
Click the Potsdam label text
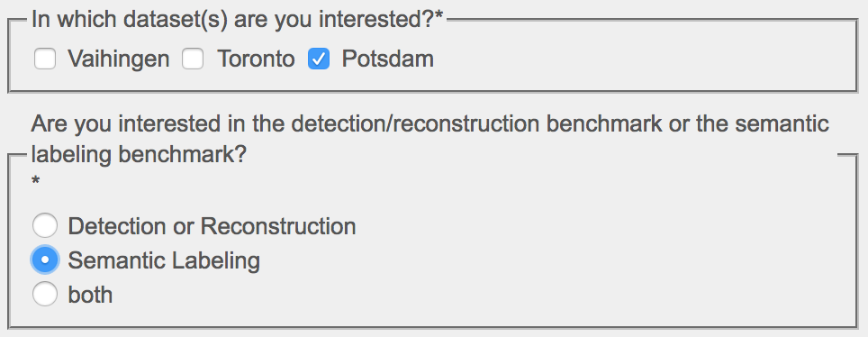pyautogui.click(x=387, y=59)
